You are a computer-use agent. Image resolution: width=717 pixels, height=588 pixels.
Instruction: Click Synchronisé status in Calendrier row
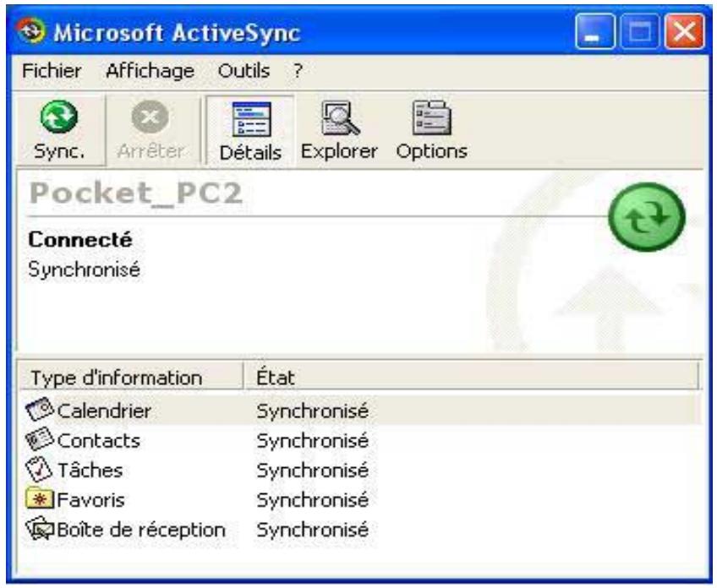tap(313, 411)
